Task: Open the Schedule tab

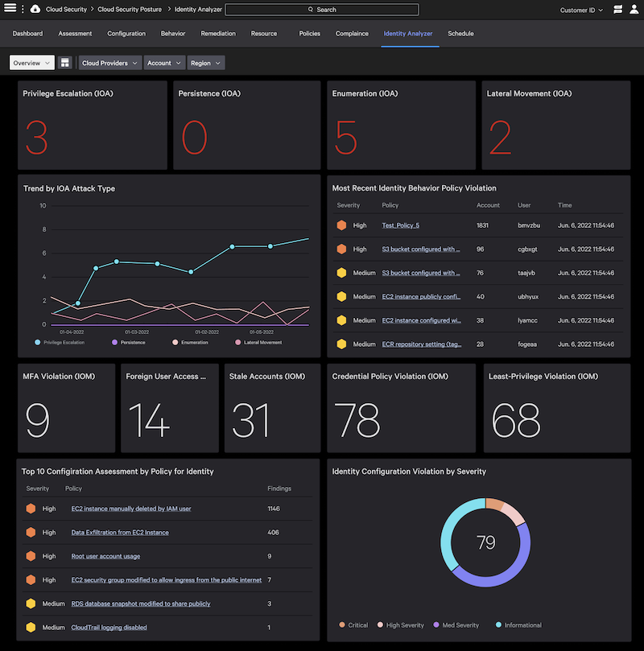Action: pos(460,34)
